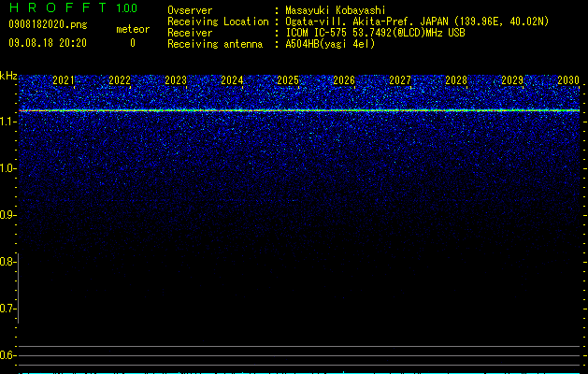The width and height of the screenshot is (588, 374).
Task: Select the 0.7 kHz axis label
Action: click(7, 309)
